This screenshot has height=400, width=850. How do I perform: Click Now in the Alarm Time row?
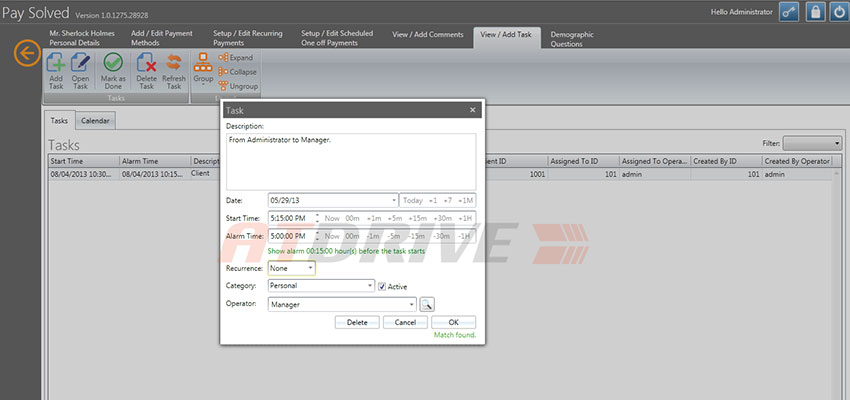[332, 236]
